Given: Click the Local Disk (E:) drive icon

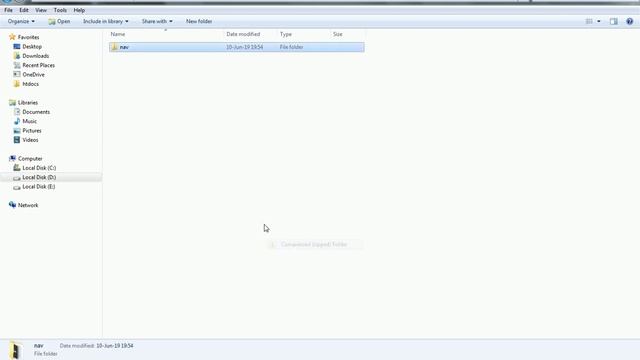Looking at the screenshot, I should pyautogui.click(x=17, y=187).
